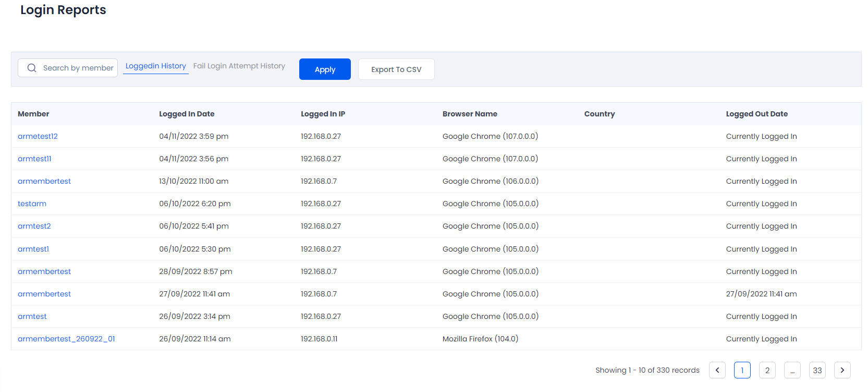
Task: Click the Logged In IP column header
Action: pyautogui.click(x=323, y=114)
